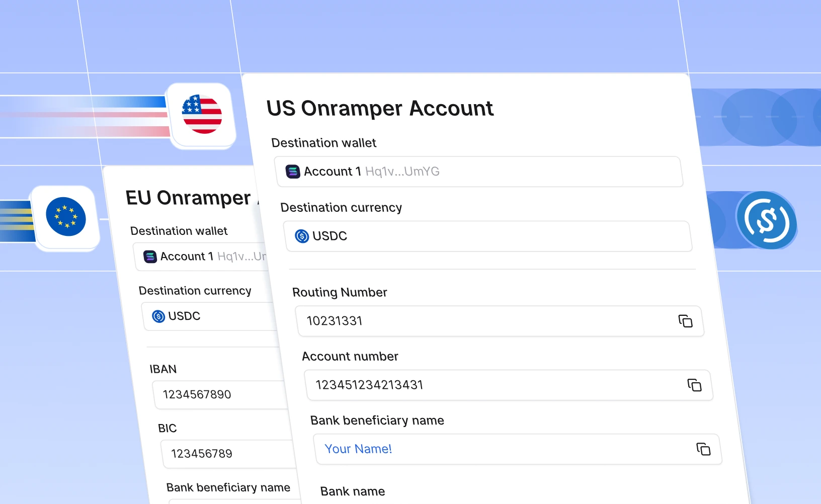Click the 'US Onramper Account' heading

(380, 108)
